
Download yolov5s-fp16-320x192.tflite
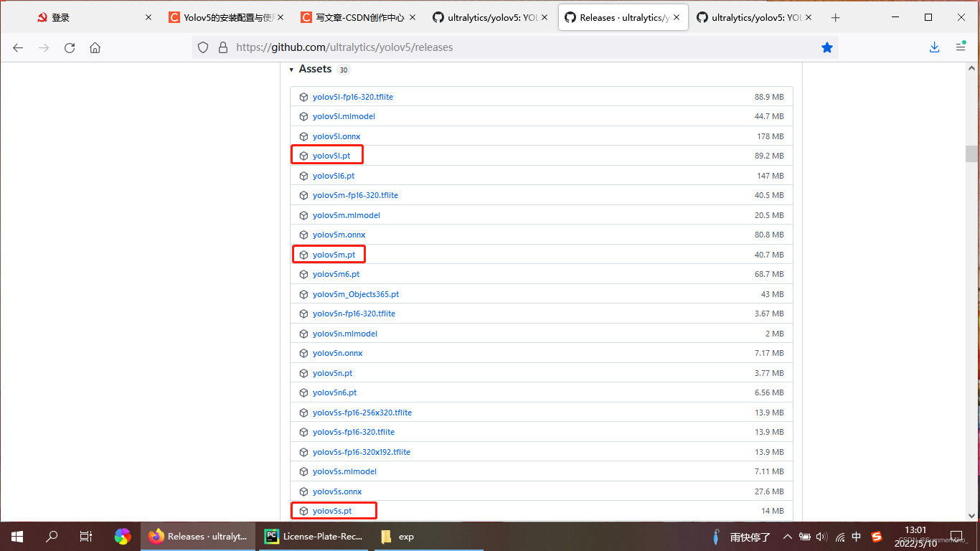pyautogui.click(x=362, y=452)
